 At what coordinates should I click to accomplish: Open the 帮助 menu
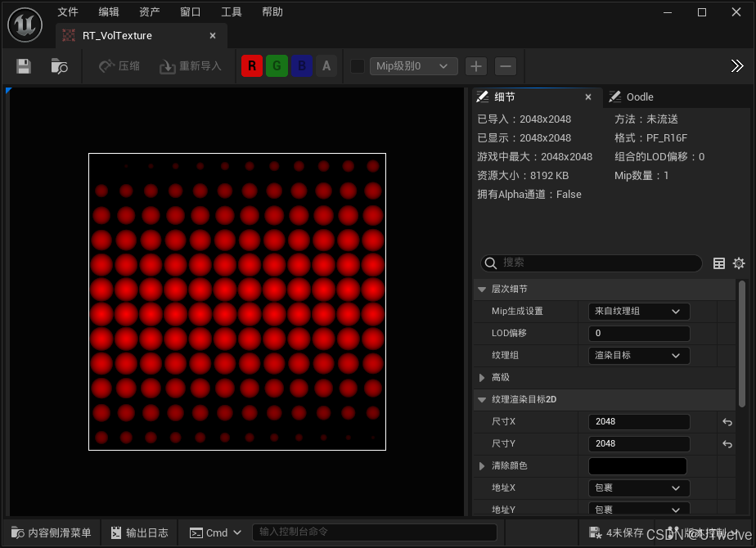(x=272, y=11)
